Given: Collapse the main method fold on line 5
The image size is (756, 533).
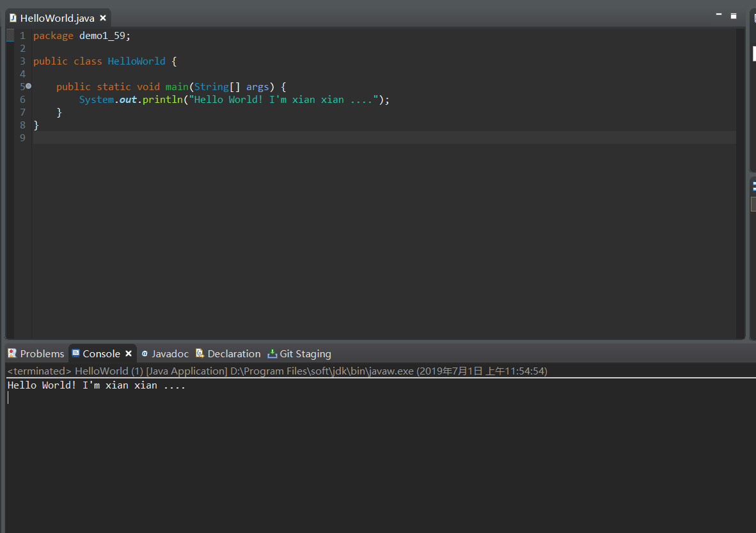Looking at the screenshot, I should tap(28, 86).
